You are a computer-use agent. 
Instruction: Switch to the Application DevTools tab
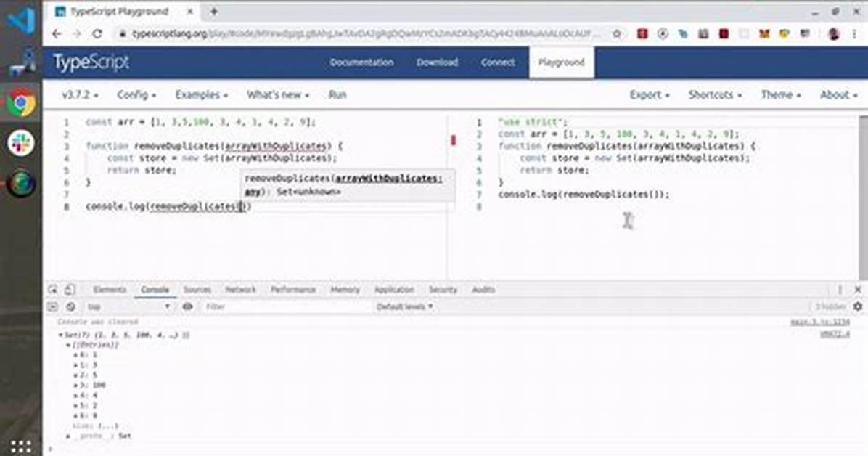click(394, 289)
